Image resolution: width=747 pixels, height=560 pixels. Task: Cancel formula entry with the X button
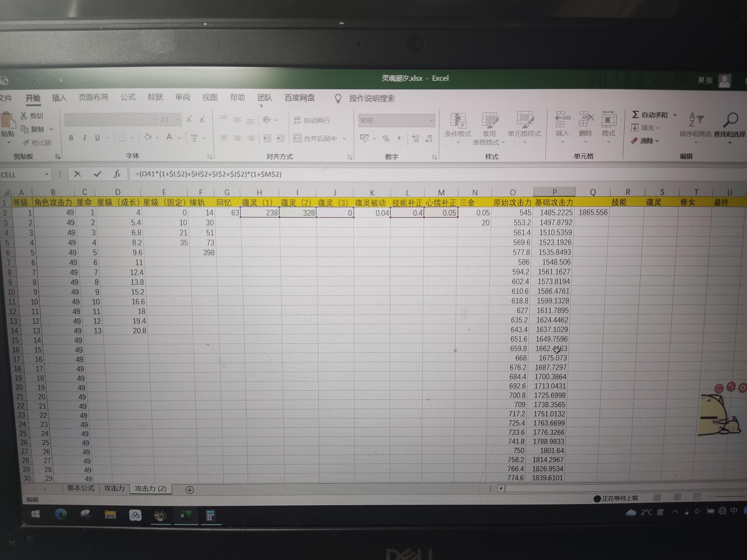[x=78, y=174]
